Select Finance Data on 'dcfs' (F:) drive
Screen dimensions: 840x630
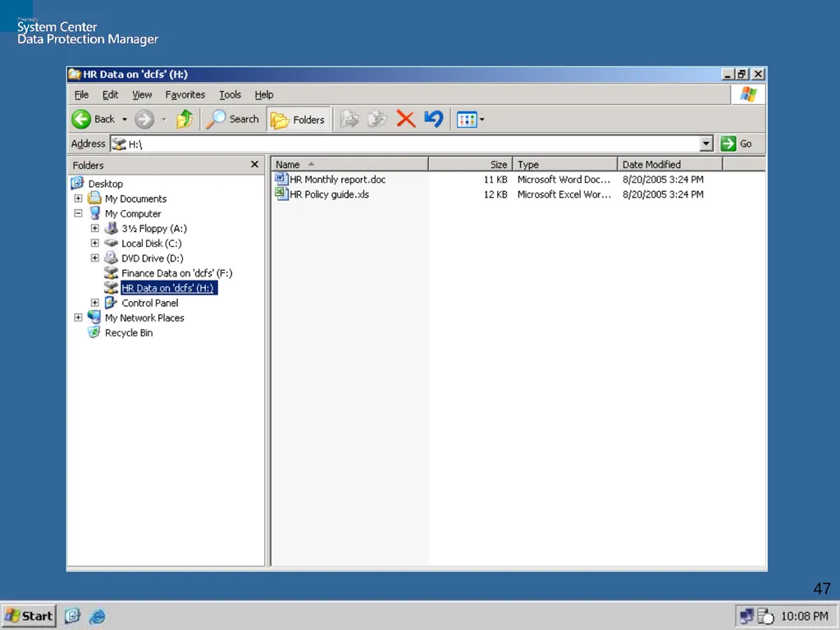[177, 273]
